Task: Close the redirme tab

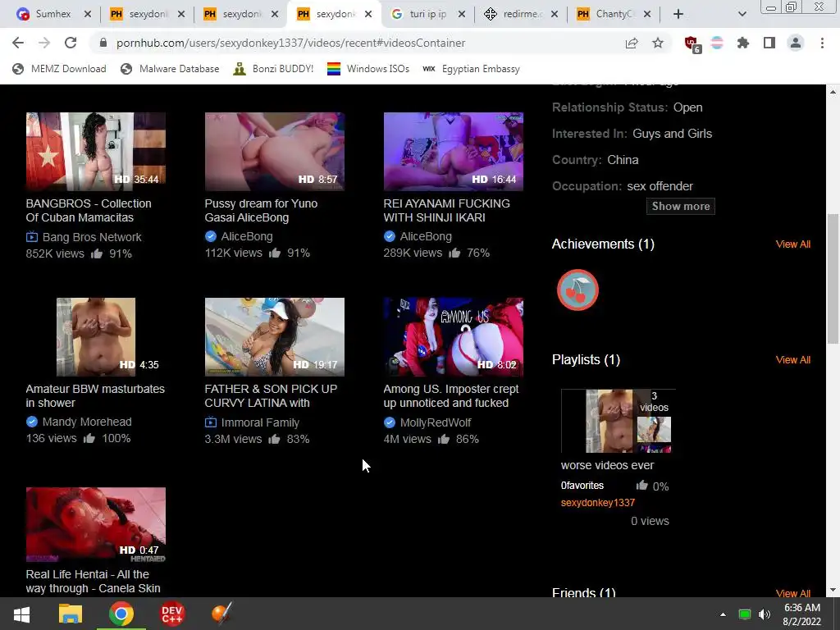Action: pos(555,14)
